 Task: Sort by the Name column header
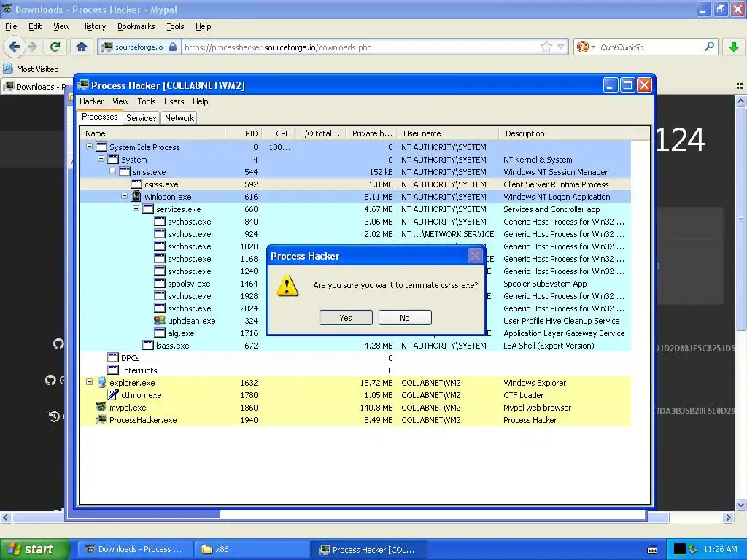[x=152, y=133]
